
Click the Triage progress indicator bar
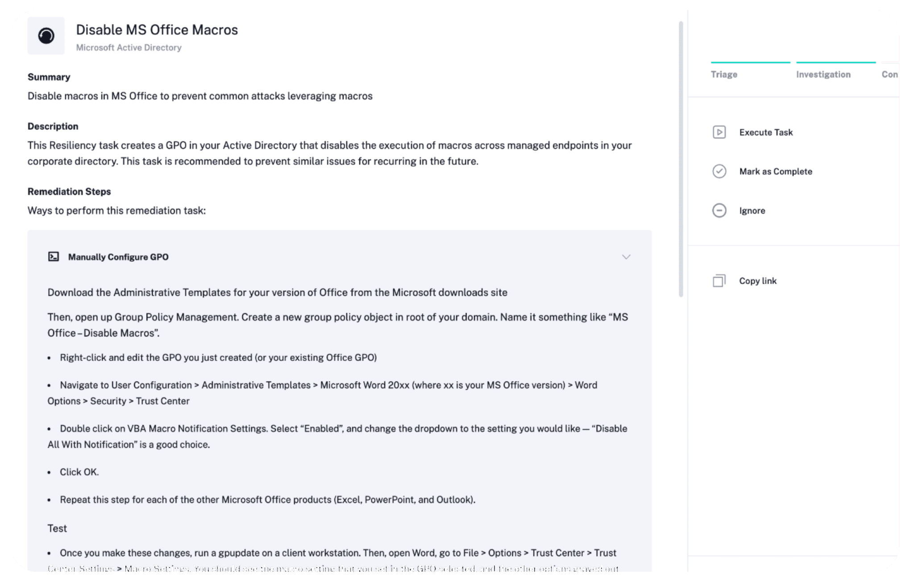[x=750, y=62]
